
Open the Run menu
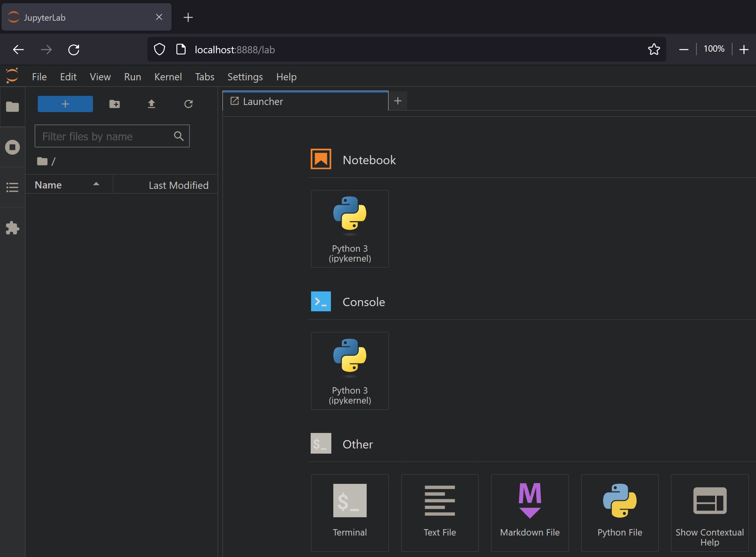click(133, 77)
